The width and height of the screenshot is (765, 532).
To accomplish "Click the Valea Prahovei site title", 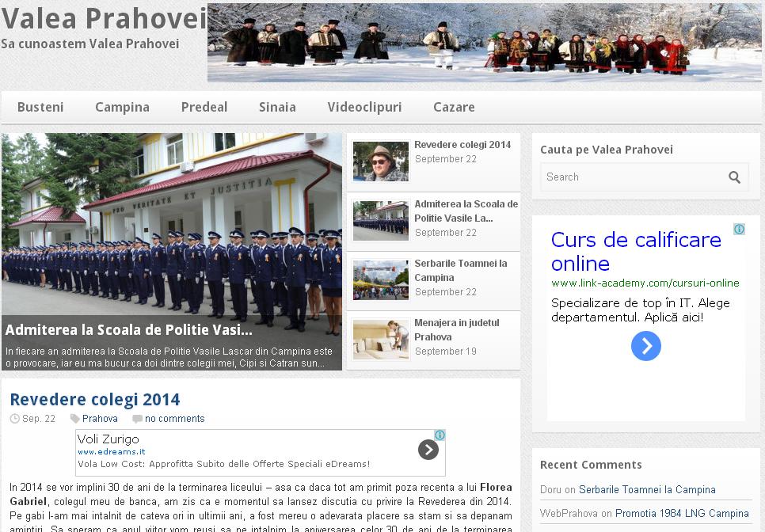I will (x=104, y=19).
